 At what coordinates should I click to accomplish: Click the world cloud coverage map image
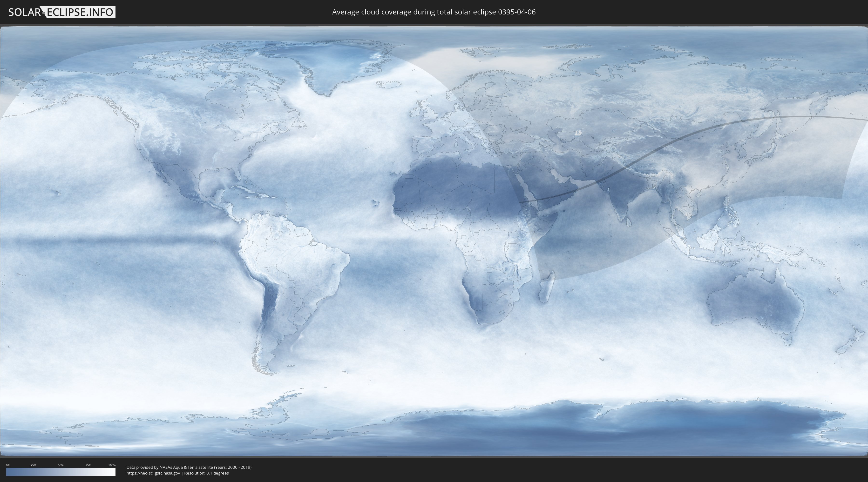pyautogui.click(x=434, y=241)
